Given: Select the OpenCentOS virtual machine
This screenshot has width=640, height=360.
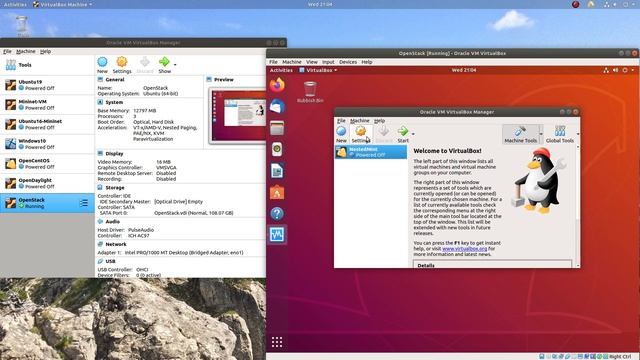Looking at the screenshot, I should click(x=47, y=164).
